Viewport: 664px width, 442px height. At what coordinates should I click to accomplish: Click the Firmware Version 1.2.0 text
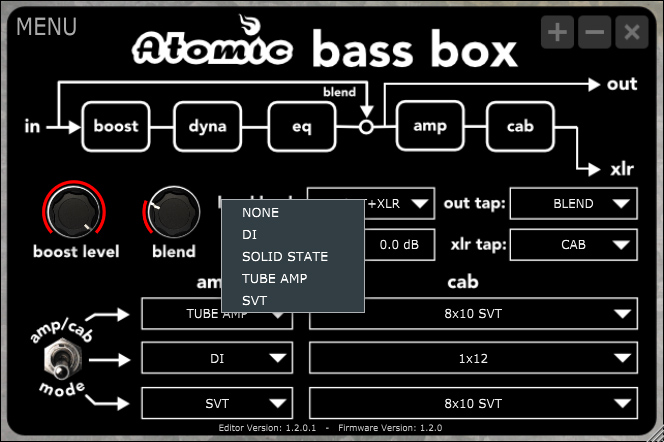click(x=390, y=428)
